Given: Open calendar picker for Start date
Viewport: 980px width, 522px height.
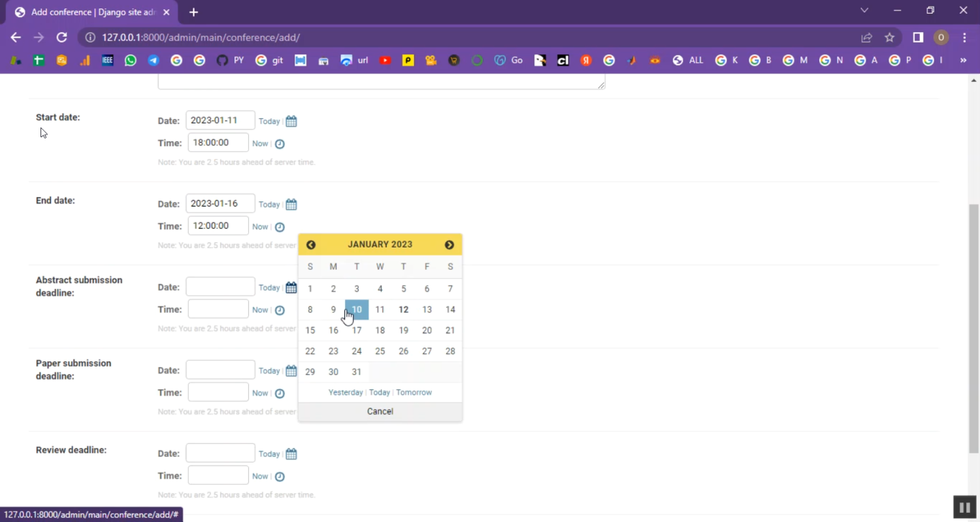Looking at the screenshot, I should (x=291, y=122).
